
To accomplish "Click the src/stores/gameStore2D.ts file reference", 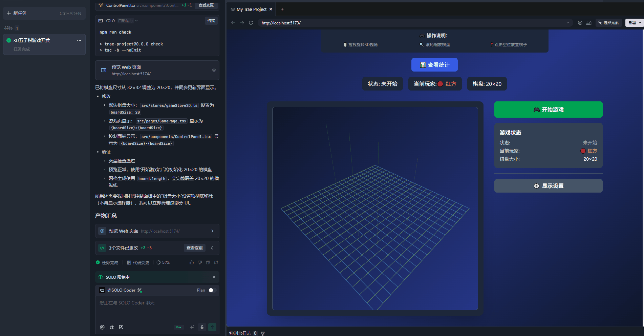I will click(x=169, y=105).
